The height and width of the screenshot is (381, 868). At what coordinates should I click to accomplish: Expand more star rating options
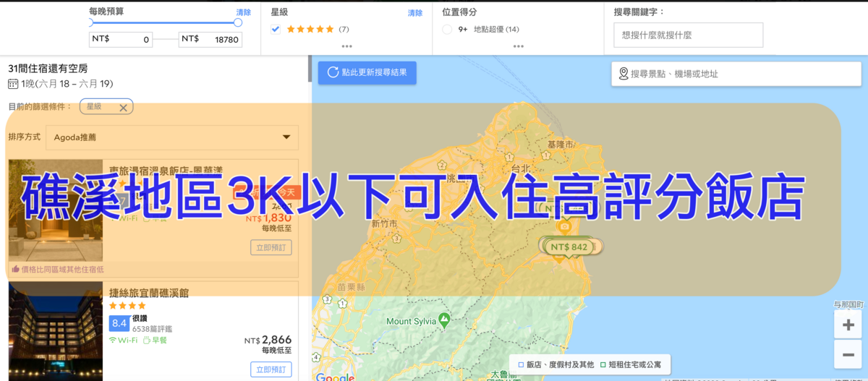(346, 46)
